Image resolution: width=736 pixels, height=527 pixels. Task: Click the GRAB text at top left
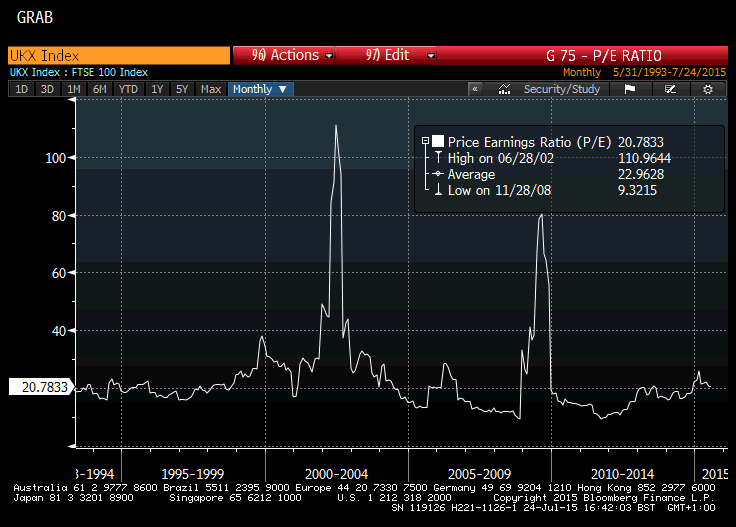point(35,17)
